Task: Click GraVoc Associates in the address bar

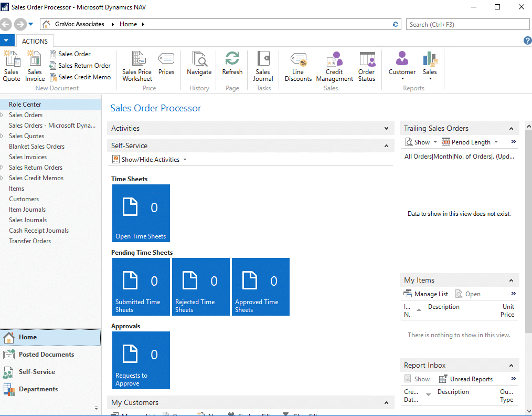Action: click(x=79, y=24)
